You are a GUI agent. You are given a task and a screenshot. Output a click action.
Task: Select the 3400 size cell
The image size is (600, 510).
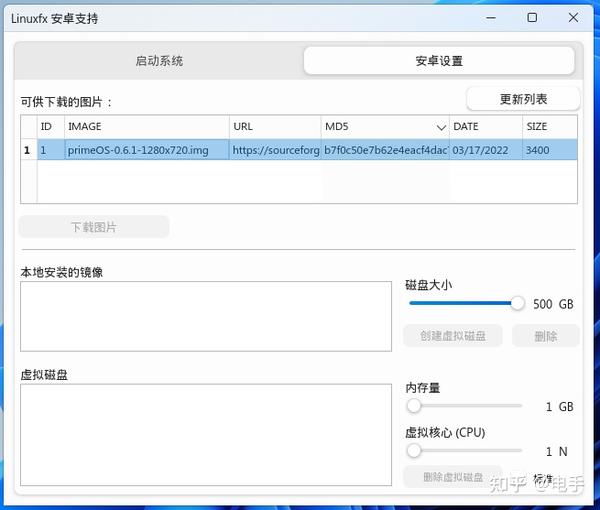(x=550, y=150)
